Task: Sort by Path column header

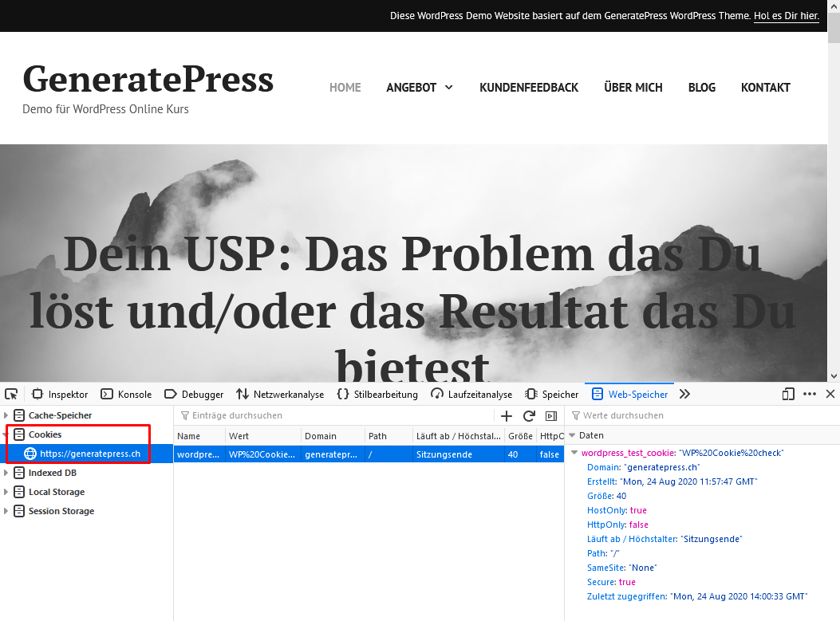Action: [388, 436]
